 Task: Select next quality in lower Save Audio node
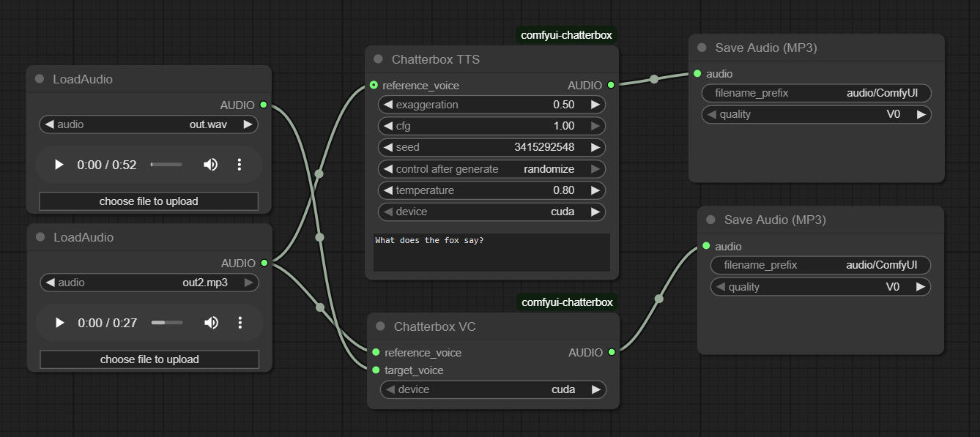[921, 287]
